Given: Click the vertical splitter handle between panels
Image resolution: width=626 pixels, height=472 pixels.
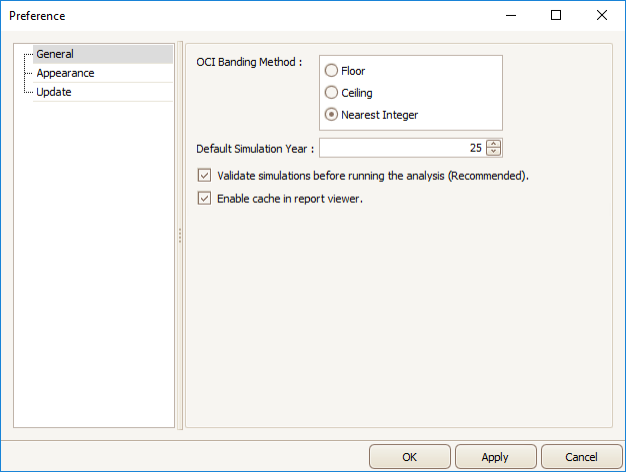Looking at the screenshot, I should point(180,236).
